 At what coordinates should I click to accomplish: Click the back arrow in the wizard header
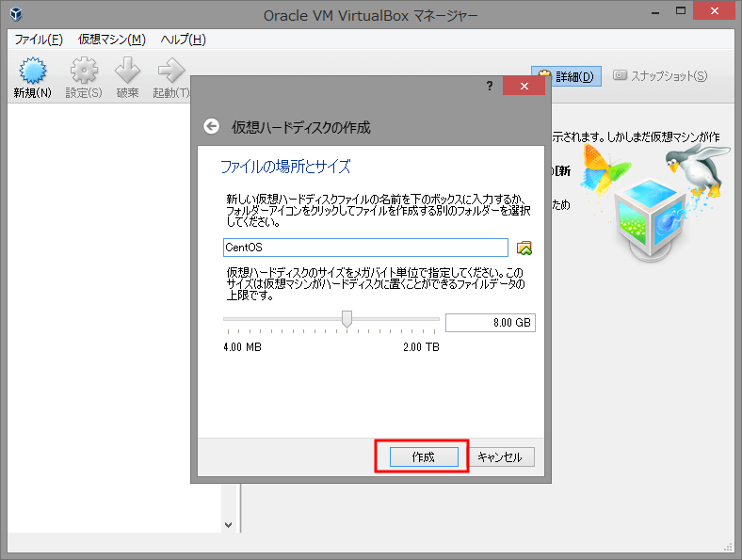click(x=212, y=126)
